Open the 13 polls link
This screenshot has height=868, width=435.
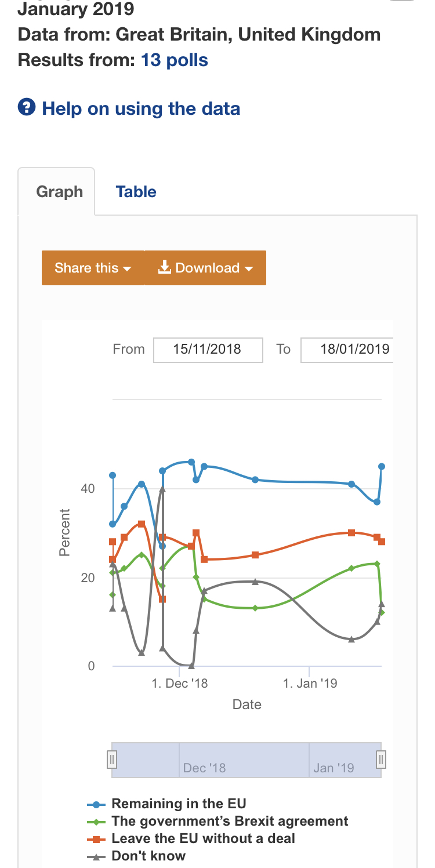174,60
